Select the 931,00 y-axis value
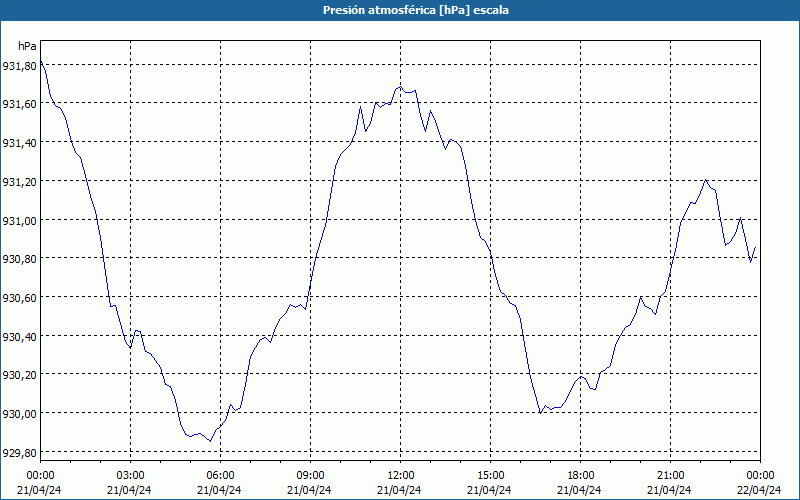Screen dimensions: 800x500 19,220
